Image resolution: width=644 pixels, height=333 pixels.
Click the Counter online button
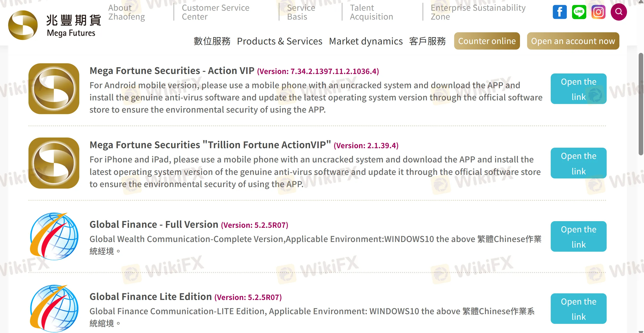pos(487,41)
